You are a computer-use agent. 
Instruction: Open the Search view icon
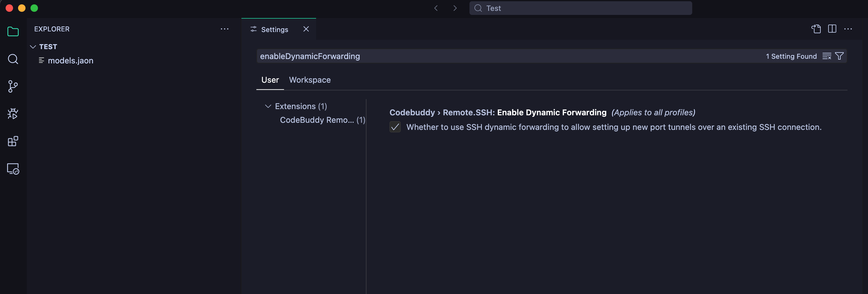[x=13, y=59]
